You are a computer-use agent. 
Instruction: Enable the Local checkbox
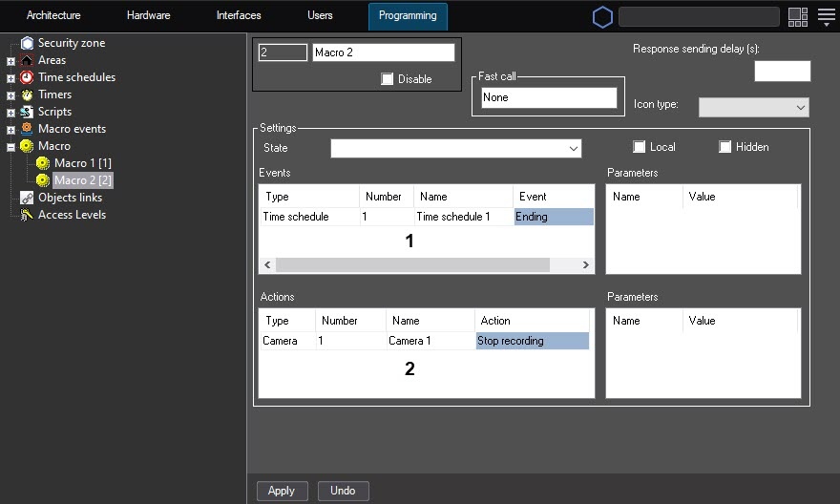coord(640,147)
